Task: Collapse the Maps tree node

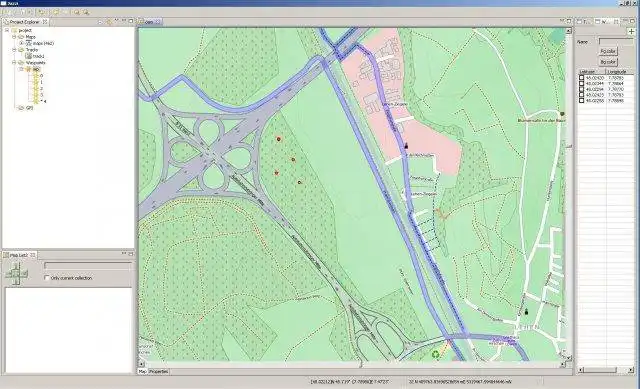Action: [14, 37]
